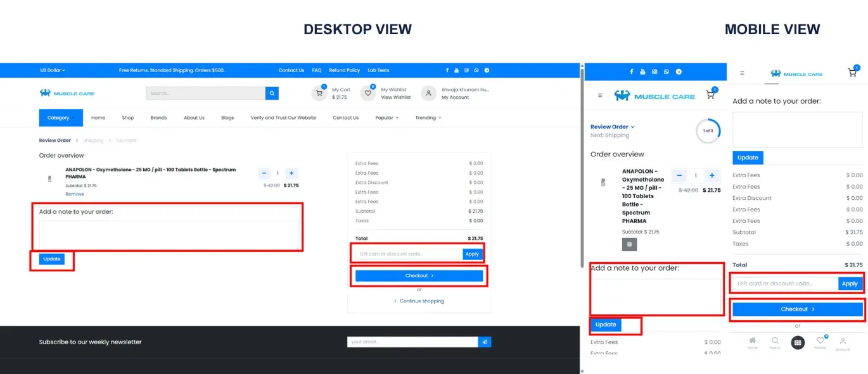Click the mobile 1 of 3 progress circle
Viewport: 868px width, 374px height.
(x=708, y=131)
